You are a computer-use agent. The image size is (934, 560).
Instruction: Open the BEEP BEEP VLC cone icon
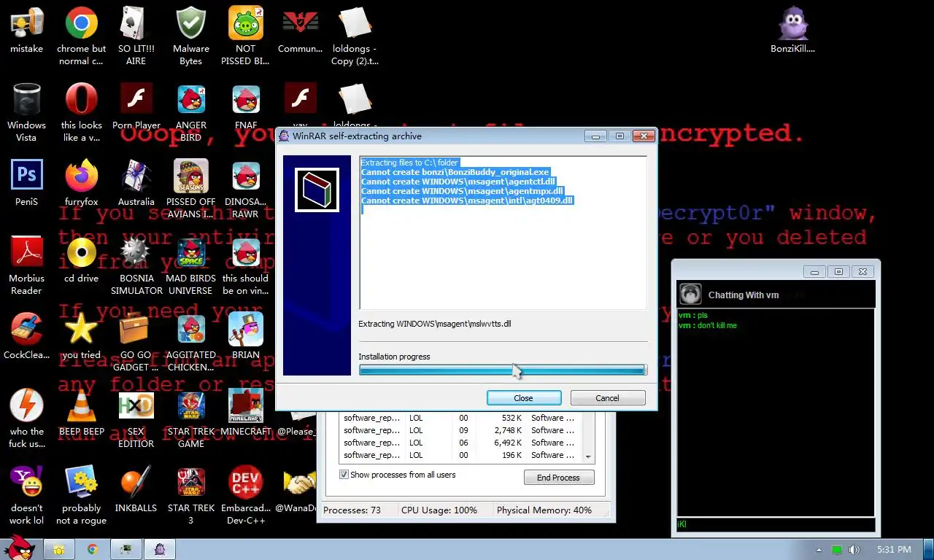tap(81, 413)
